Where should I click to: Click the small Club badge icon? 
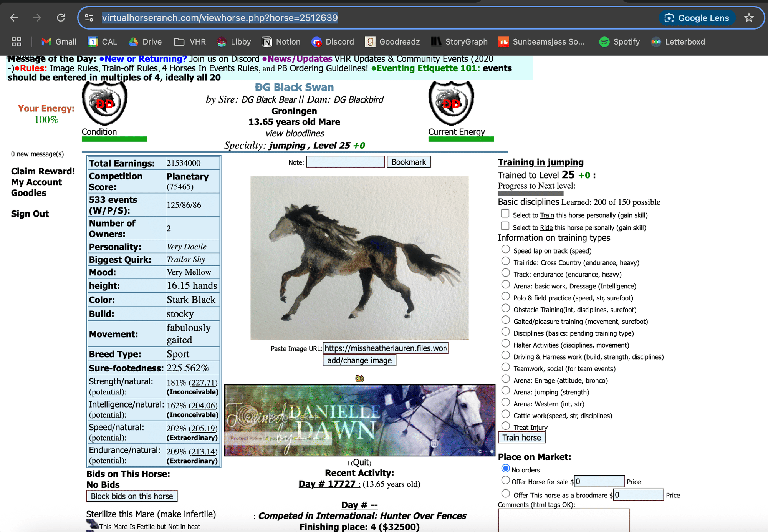(x=359, y=378)
